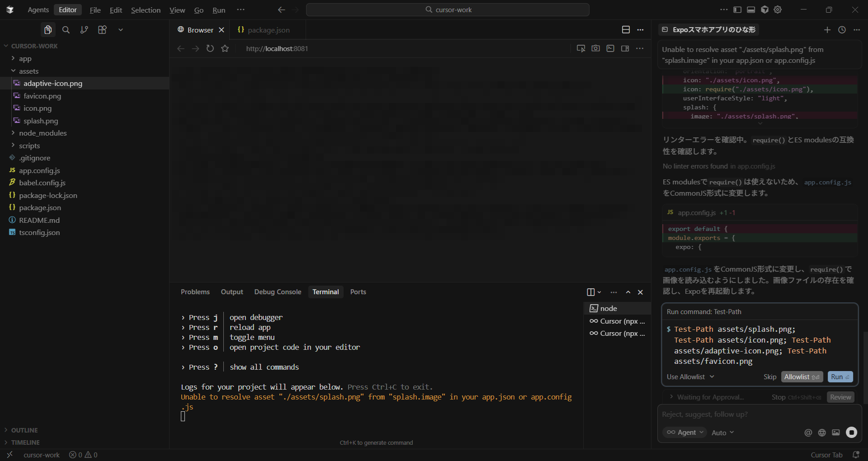868x461 pixels.
Task: Open the Selection menu
Action: [146, 10]
